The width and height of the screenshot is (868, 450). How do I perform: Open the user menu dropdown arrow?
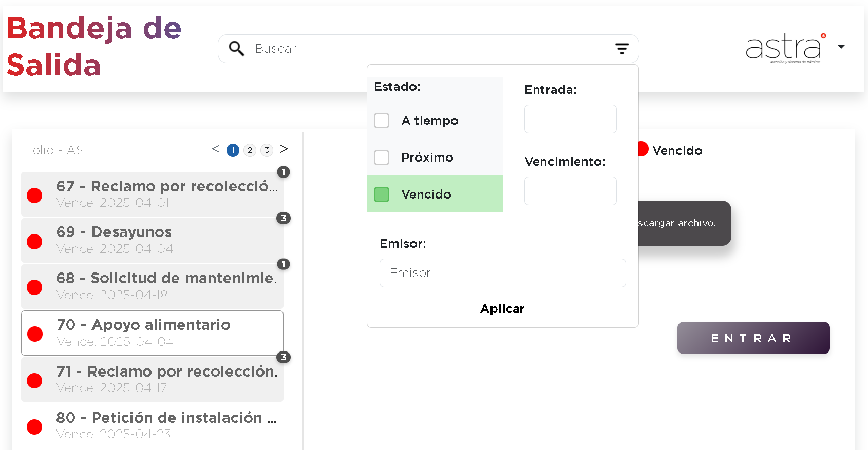841,47
